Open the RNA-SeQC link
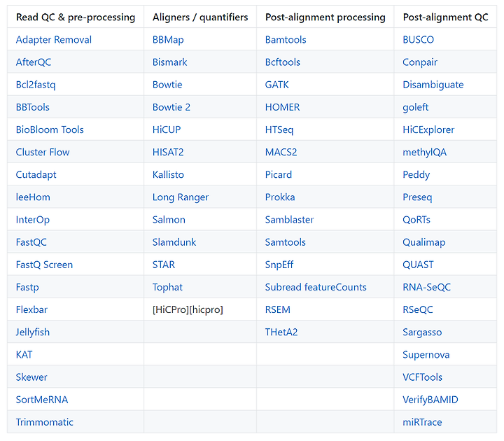Viewport: 504px width, 441px height. point(427,287)
